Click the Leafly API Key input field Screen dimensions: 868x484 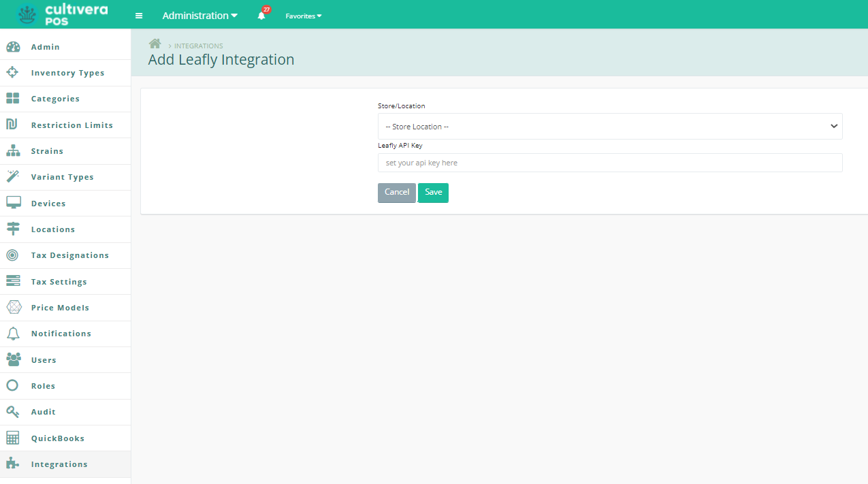[610, 163]
